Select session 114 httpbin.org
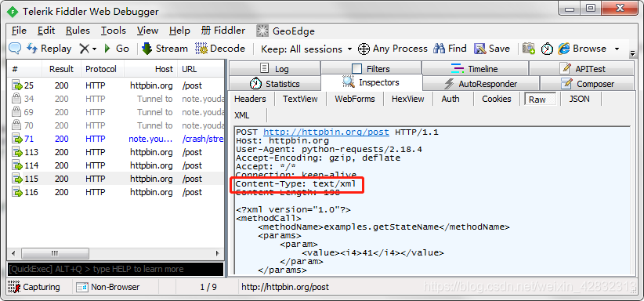The width and height of the screenshot is (644, 301). 116,165
